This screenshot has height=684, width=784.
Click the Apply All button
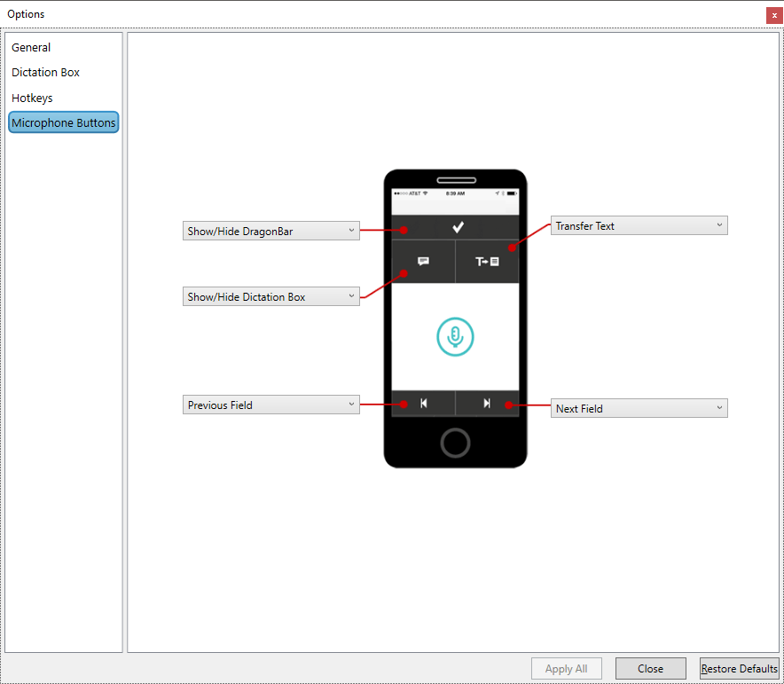(566, 669)
